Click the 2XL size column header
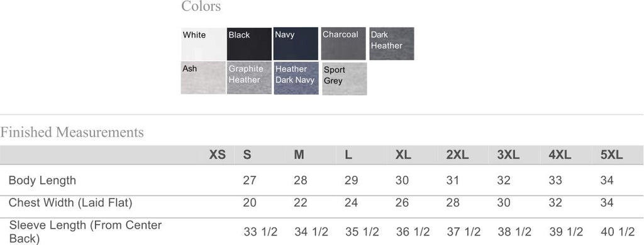The width and height of the screenshot is (644, 245). 458,155
